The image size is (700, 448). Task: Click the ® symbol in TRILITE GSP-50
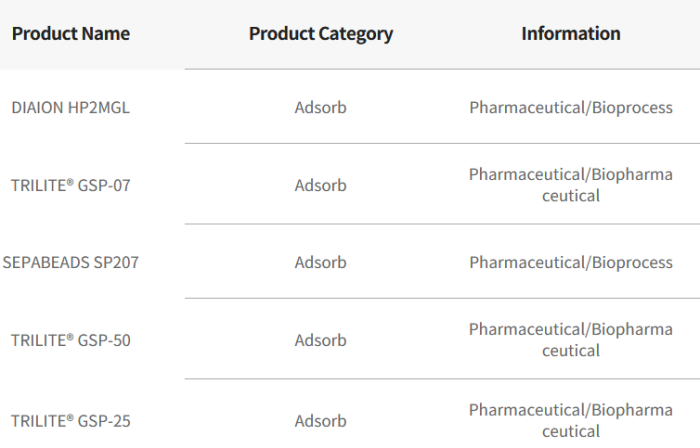click(70, 337)
